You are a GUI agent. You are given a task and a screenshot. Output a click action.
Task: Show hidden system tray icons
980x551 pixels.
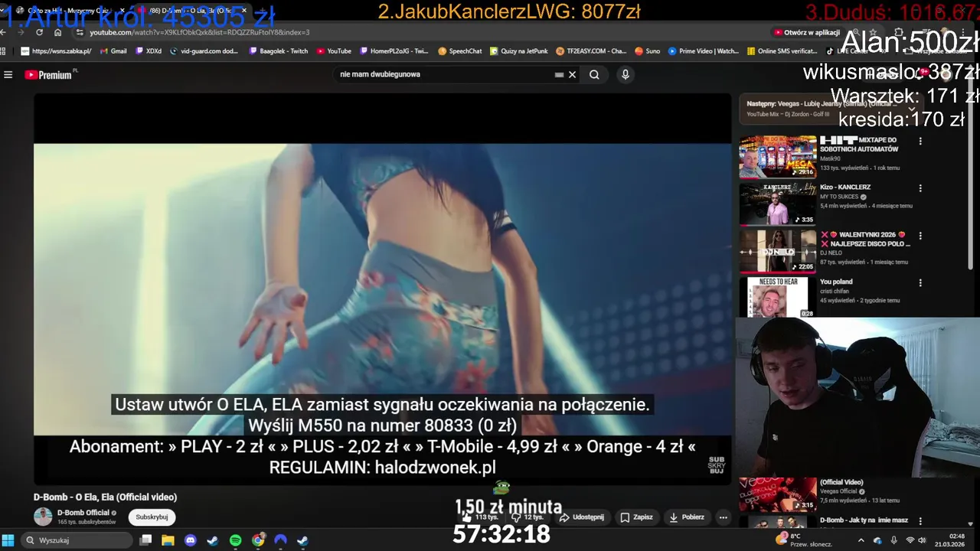[x=861, y=540]
